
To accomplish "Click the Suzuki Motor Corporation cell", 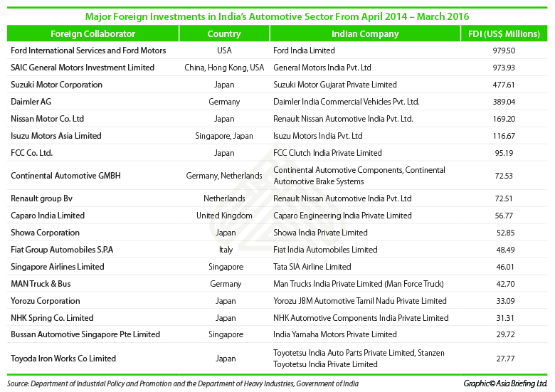I will [57, 85].
